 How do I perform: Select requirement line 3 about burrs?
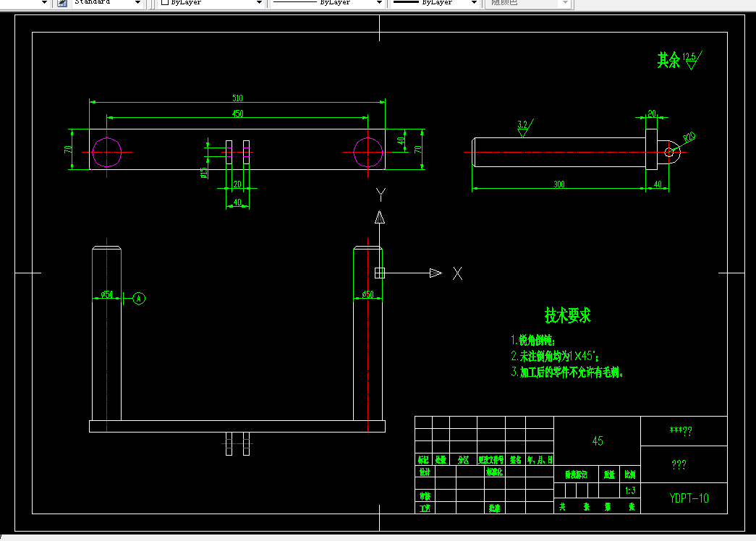[x=567, y=372]
